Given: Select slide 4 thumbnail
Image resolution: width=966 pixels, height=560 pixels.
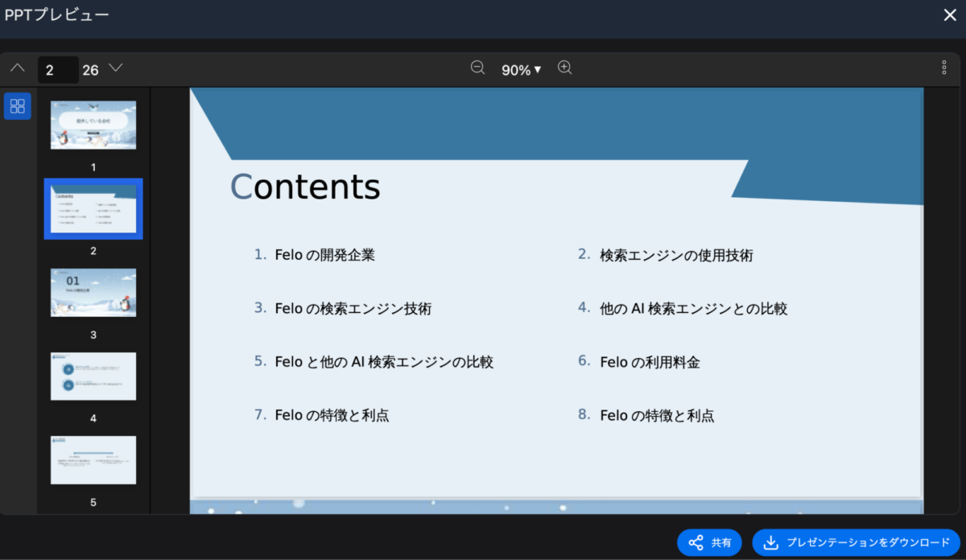Looking at the screenshot, I should (93, 376).
